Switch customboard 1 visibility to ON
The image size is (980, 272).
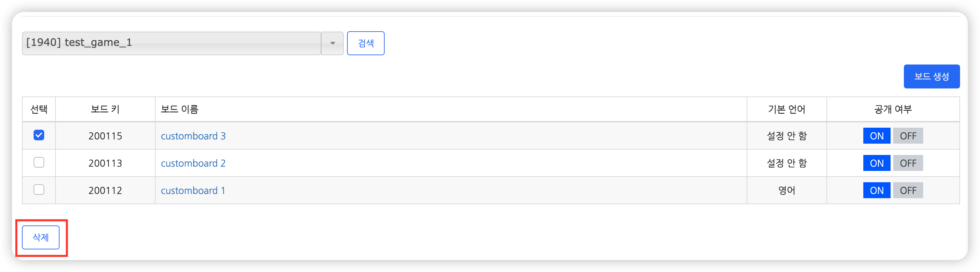(876, 191)
